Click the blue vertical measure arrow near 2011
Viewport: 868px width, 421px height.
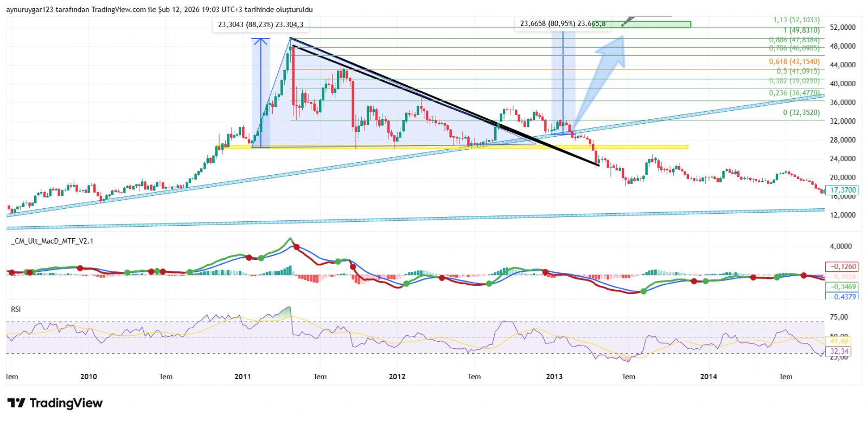pyautogui.click(x=261, y=92)
